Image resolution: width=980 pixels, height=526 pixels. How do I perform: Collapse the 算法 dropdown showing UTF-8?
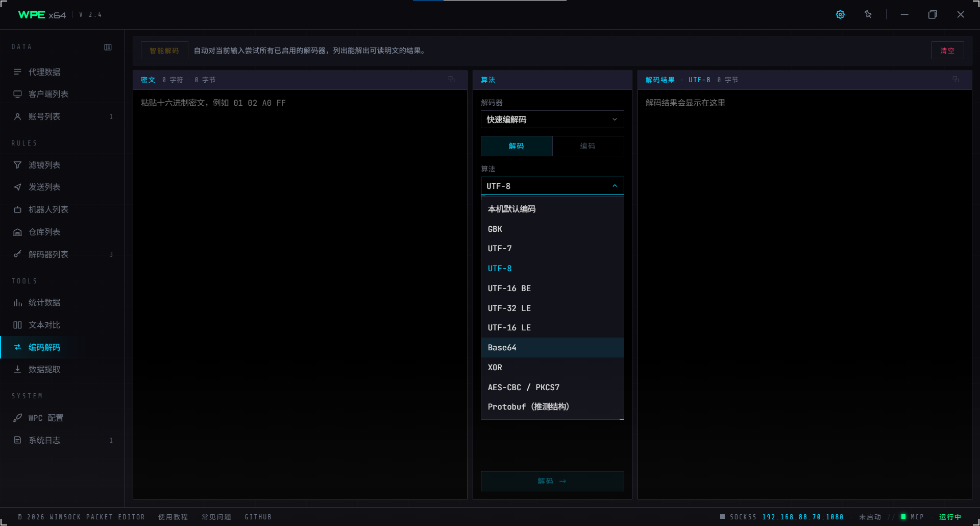coord(552,186)
